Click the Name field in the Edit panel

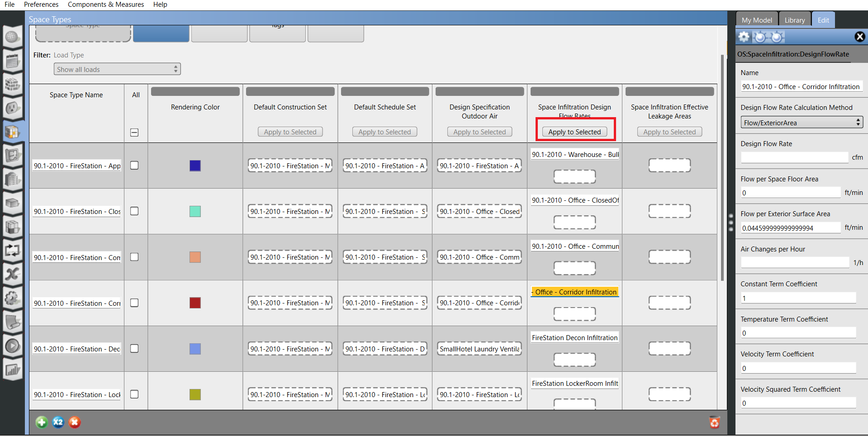point(802,86)
